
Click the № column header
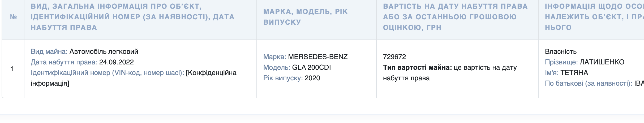coord(13,17)
